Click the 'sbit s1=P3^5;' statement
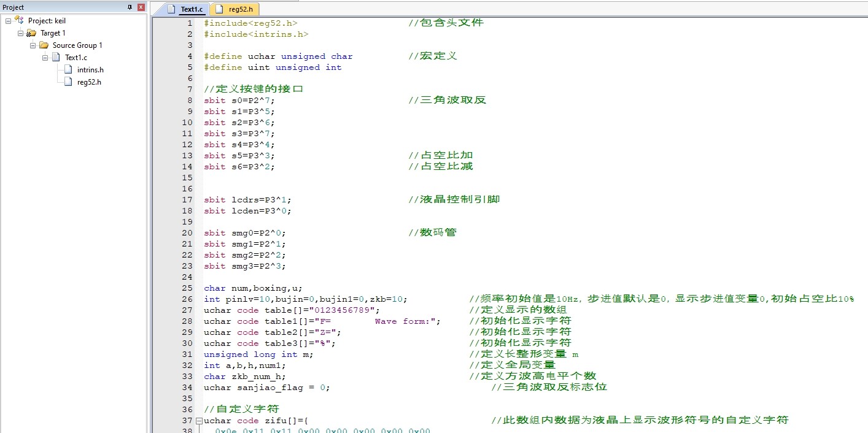The width and height of the screenshot is (868, 433). [x=239, y=112]
